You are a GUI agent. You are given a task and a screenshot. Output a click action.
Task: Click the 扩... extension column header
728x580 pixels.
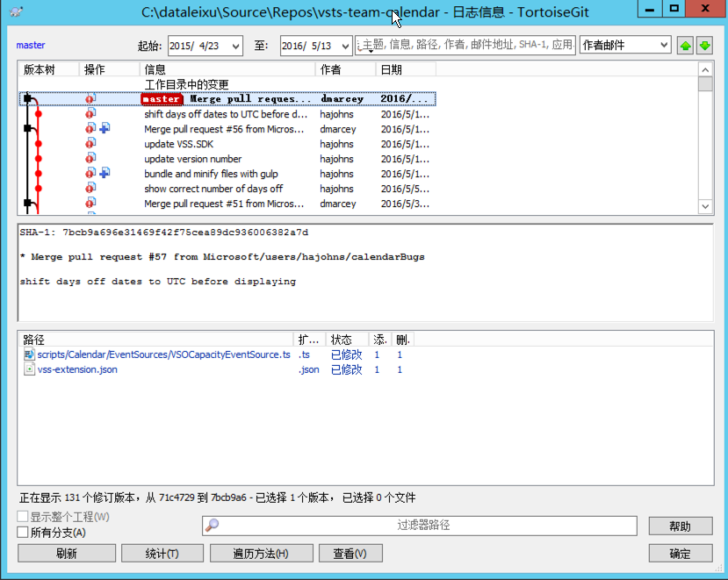[309, 340]
